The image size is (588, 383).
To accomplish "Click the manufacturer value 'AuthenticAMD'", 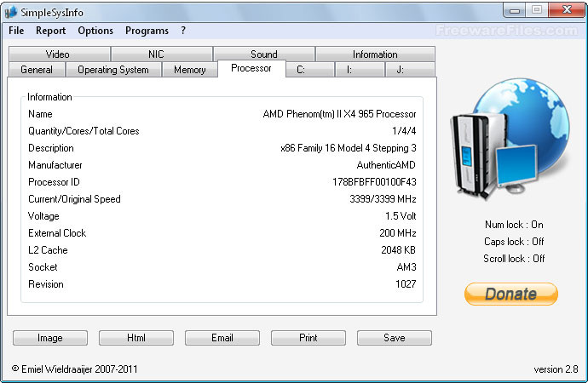I will 386,165.
